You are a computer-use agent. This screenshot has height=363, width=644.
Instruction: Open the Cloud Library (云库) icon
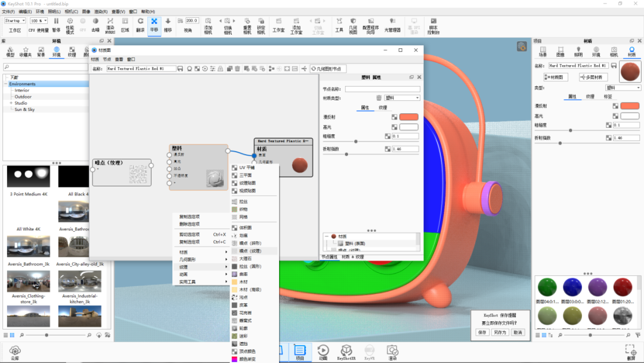tap(15, 353)
